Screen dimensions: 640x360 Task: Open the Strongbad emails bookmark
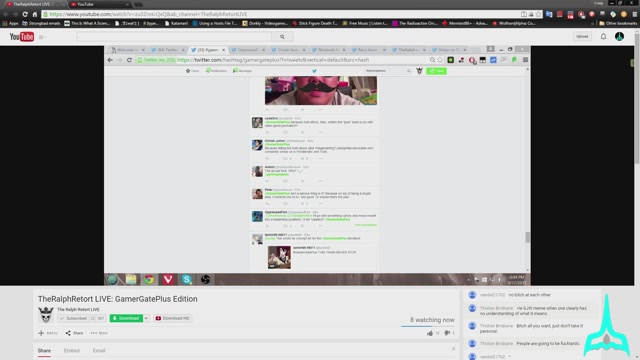click(41, 24)
